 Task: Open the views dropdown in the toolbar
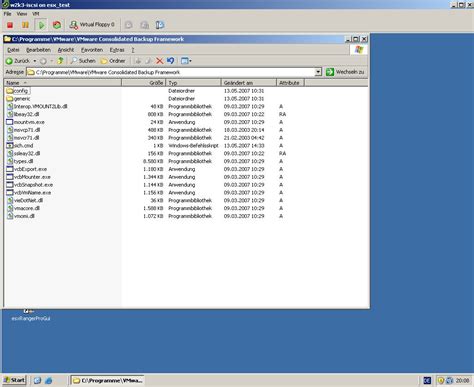(186, 61)
